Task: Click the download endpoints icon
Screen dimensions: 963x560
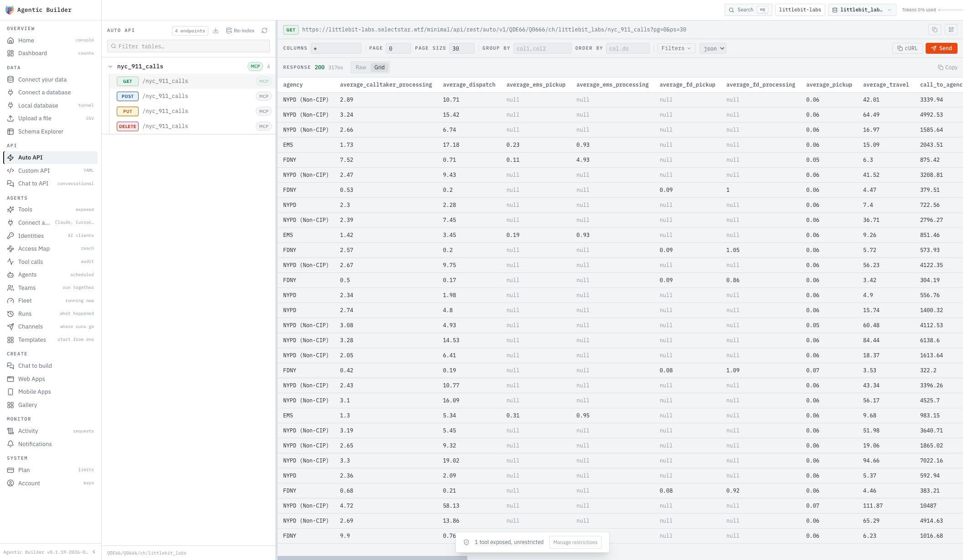Action: pos(216,31)
